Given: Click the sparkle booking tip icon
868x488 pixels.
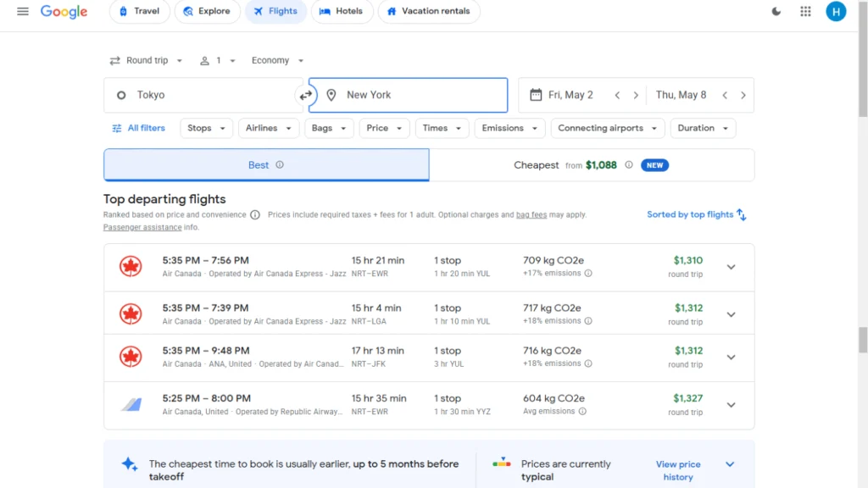Looking at the screenshot, I should (x=130, y=464).
